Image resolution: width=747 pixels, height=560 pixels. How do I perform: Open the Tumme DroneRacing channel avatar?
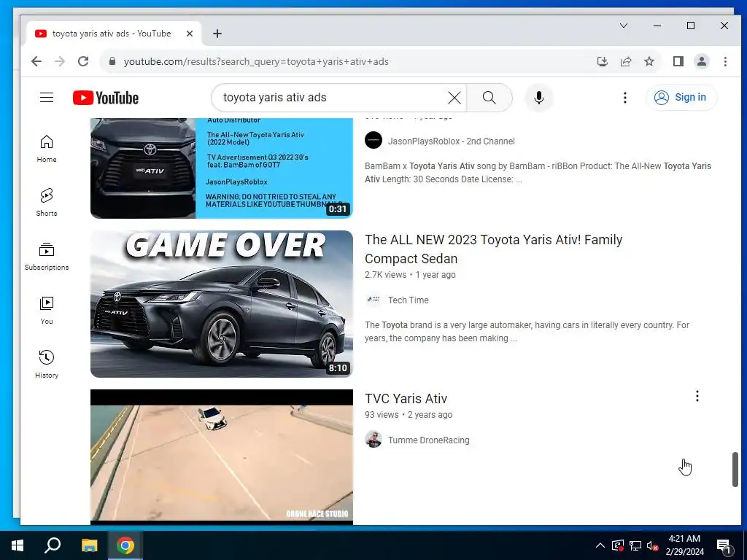[x=373, y=440]
